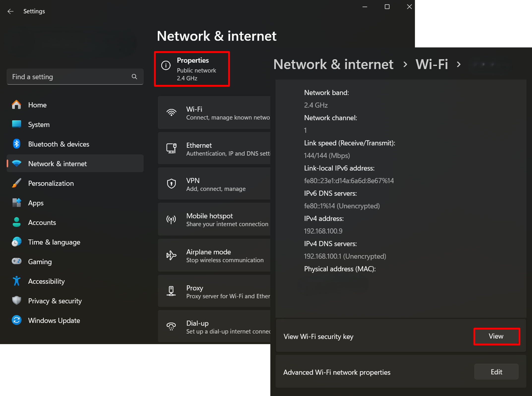
Task: Select the IPv4 address 192.168.100.9
Action: 323,231
